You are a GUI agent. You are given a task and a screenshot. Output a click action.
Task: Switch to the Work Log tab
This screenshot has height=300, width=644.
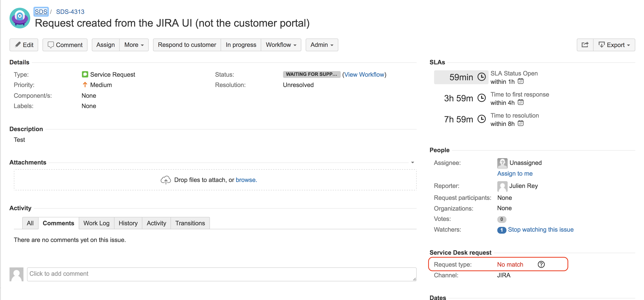96,223
